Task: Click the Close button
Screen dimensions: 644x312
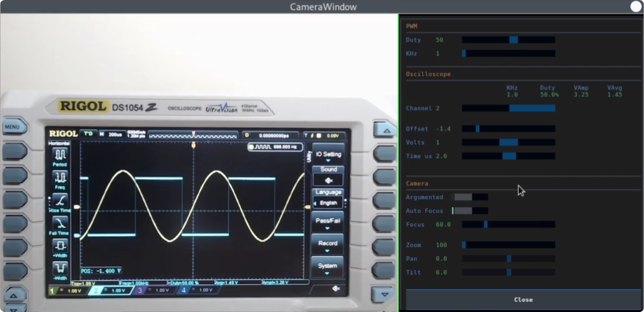Action: click(523, 299)
